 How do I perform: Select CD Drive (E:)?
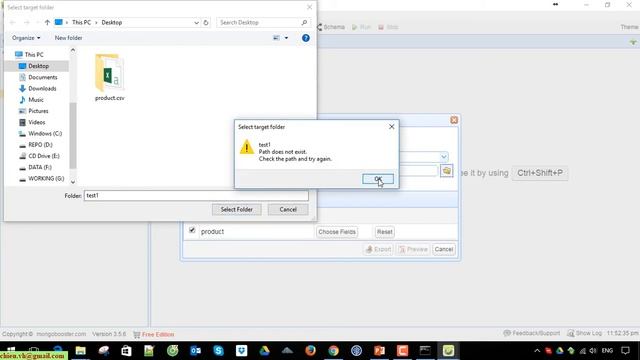click(44, 156)
